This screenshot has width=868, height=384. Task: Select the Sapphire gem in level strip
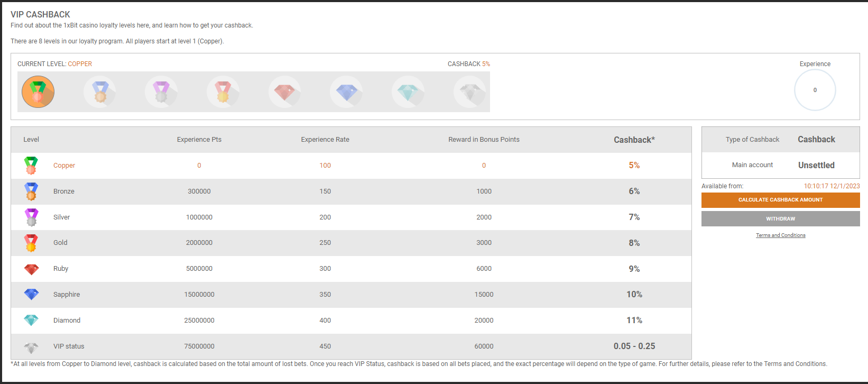pyautogui.click(x=346, y=92)
